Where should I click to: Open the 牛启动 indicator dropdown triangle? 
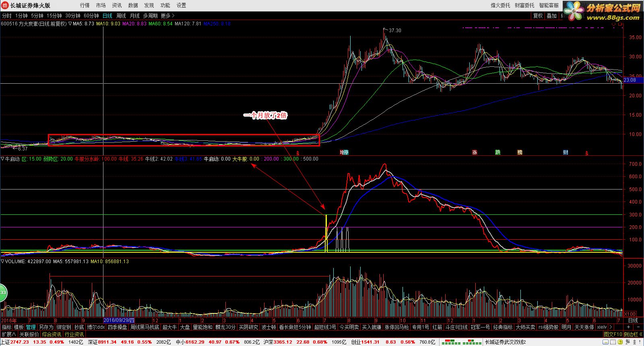tap(2, 159)
